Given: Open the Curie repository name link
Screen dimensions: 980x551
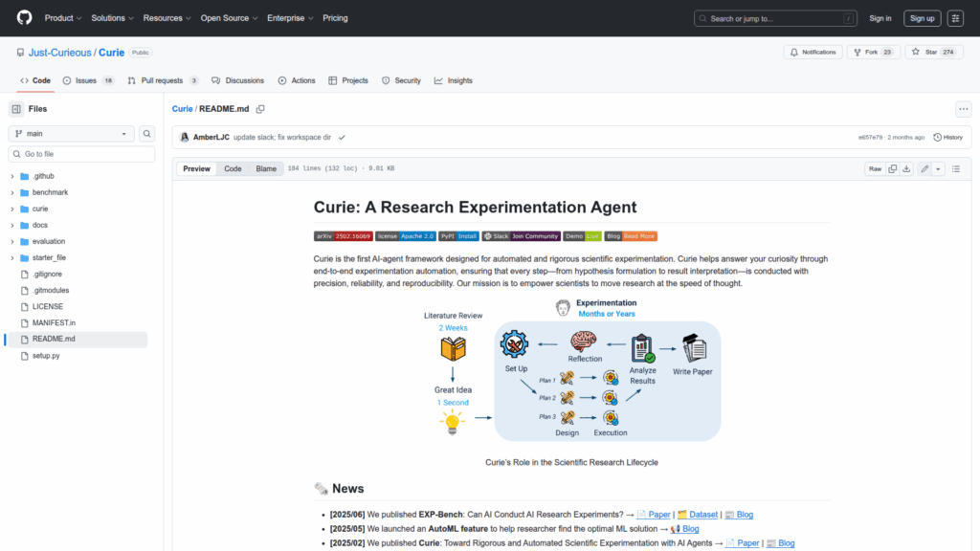Looking at the screenshot, I should (111, 53).
